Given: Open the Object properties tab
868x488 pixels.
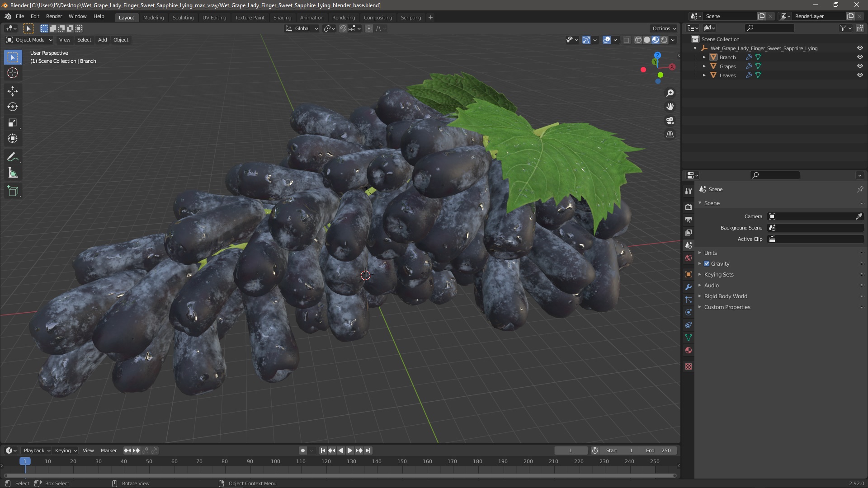Looking at the screenshot, I should 689,274.
